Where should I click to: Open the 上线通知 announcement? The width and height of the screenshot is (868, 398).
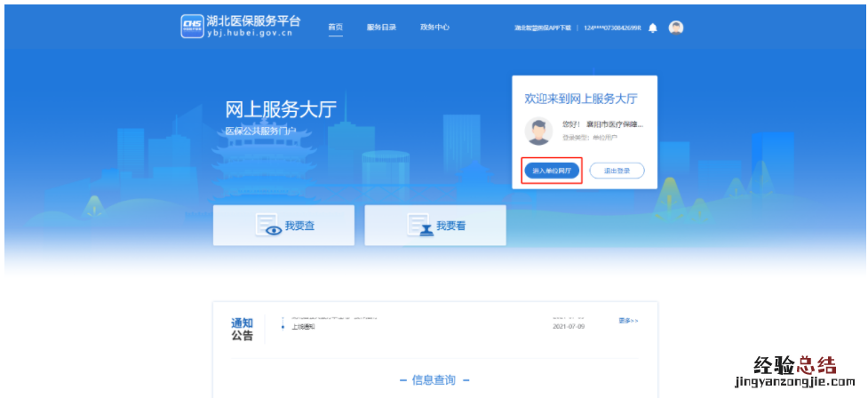coord(303,327)
